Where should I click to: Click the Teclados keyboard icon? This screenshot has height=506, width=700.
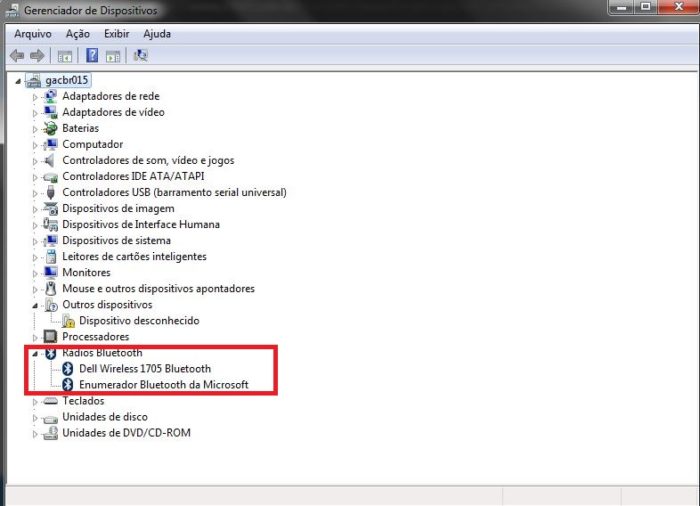coord(50,401)
